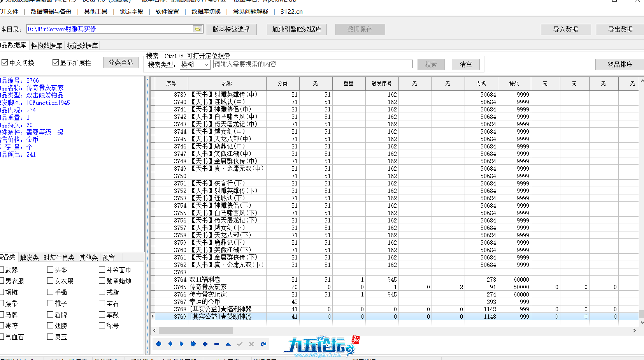
Task: Delete record using minus icon
Action: pos(217,344)
